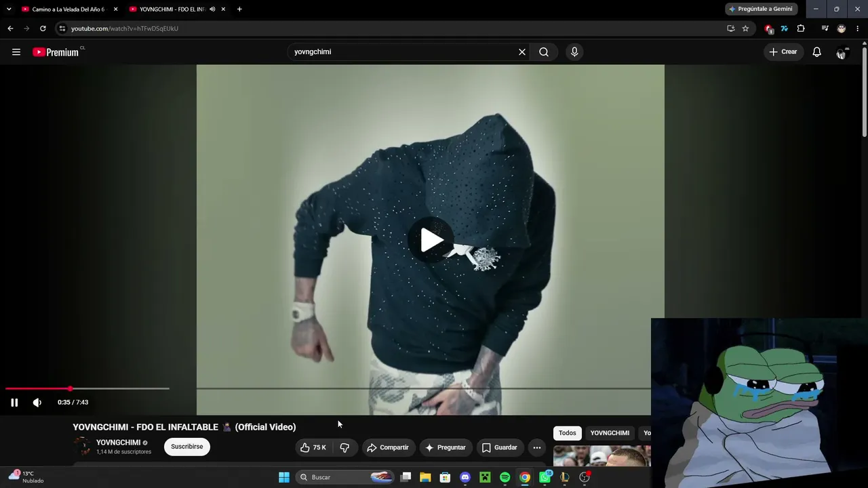This screenshot has height=488, width=868.
Task: Open League of Legends taskbar icon
Action: tap(564, 477)
